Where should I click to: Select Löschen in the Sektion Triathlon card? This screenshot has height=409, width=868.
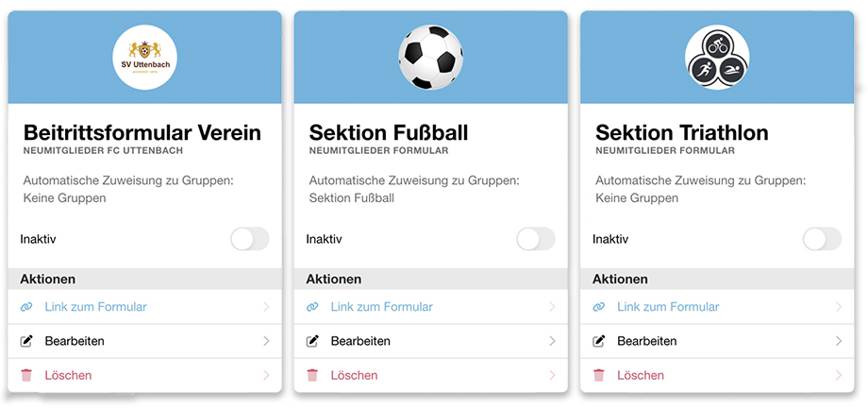642,375
